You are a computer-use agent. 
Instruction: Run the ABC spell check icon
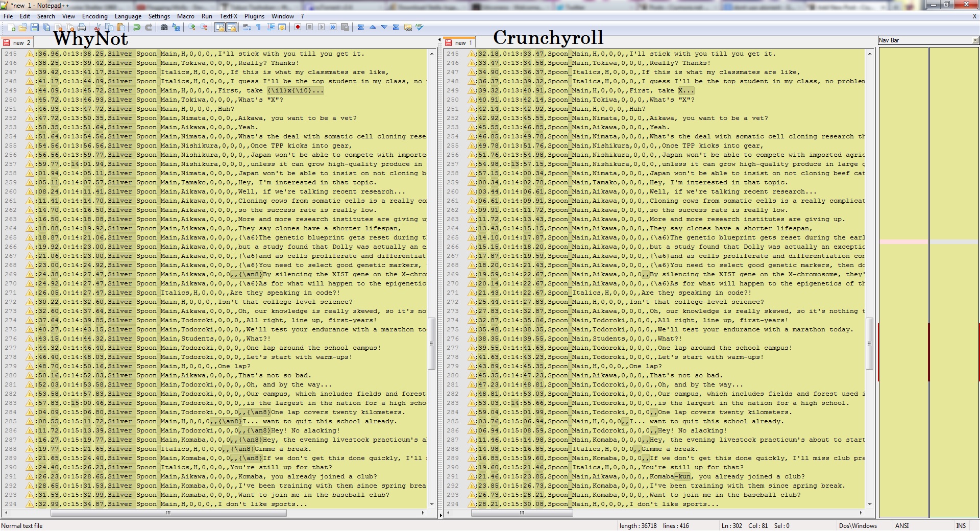click(420, 27)
